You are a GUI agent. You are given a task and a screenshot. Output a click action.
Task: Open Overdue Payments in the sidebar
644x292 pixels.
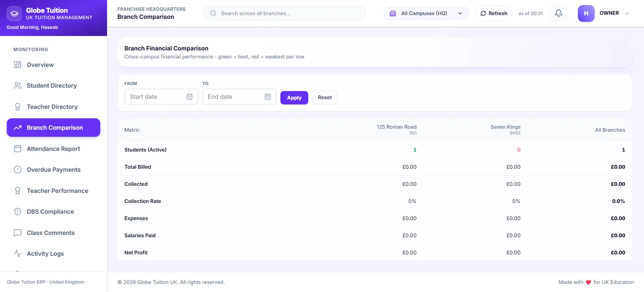(54, 169)
